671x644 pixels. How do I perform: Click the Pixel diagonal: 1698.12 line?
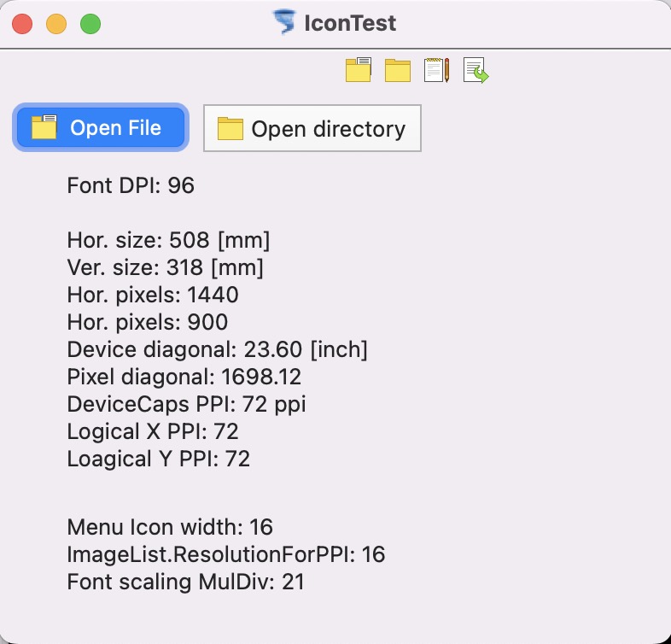(x=184, y=377)
